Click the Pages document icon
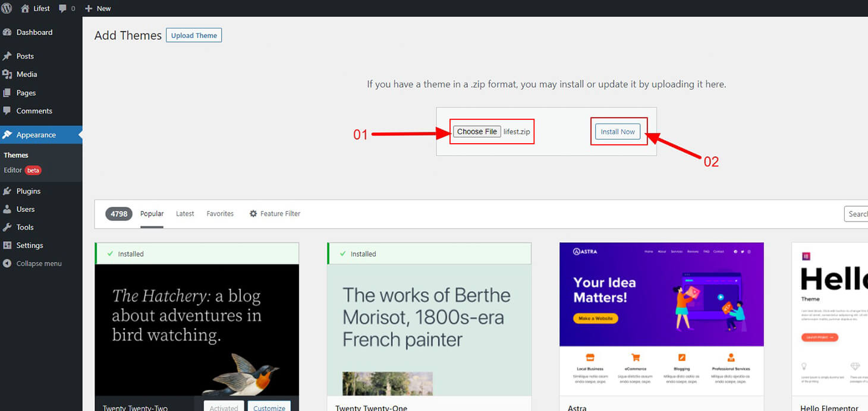 coord(7,93)
